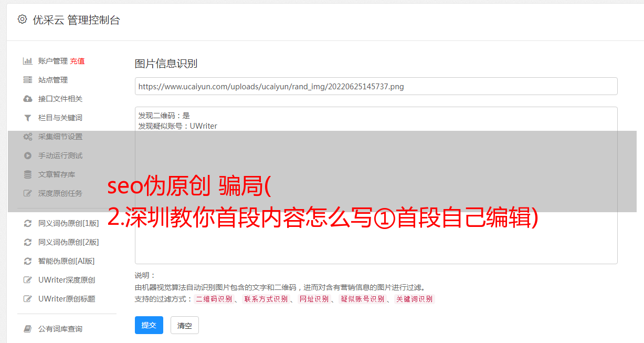Click inside the recognition result text area

376,185
